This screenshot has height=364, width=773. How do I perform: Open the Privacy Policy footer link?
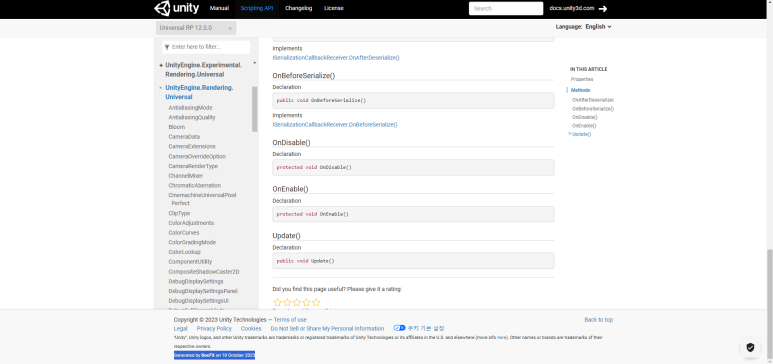click(214, 328)
